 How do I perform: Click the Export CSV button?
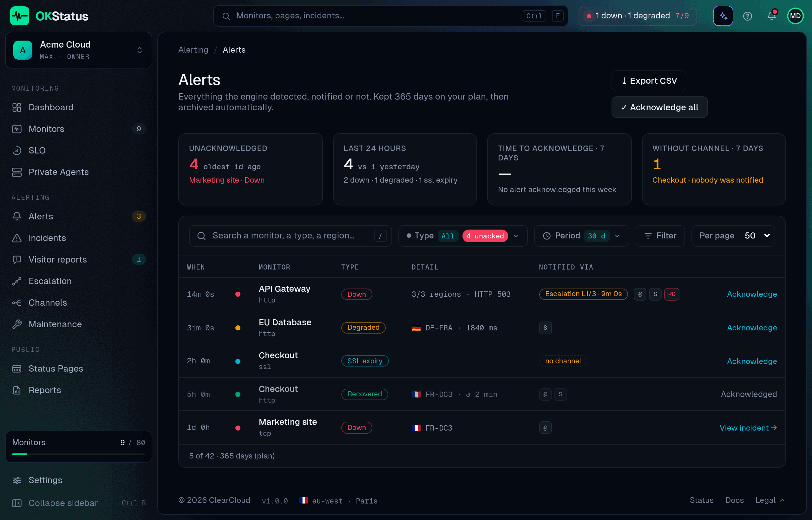coord(649,81)
